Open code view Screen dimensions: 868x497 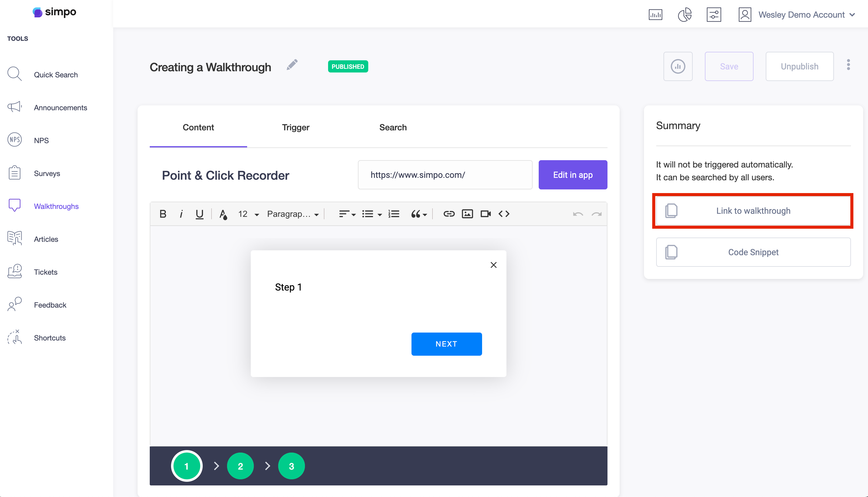pos(504,214)
